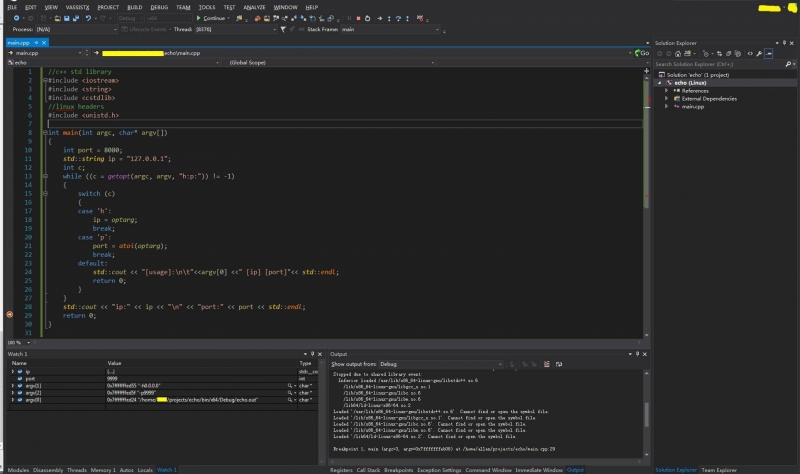Expand the References node

pyautogui.click(x=666, y=91)
